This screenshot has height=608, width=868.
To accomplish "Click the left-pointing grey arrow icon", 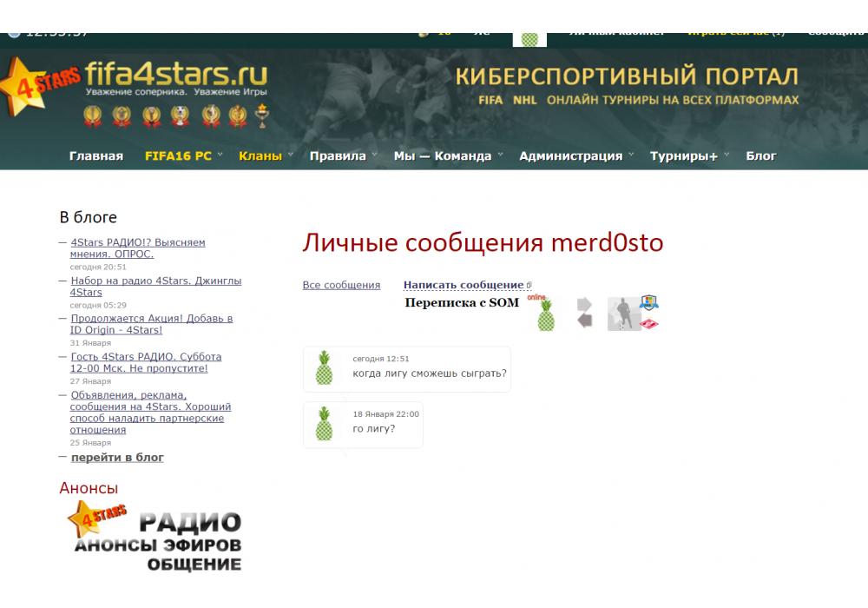I will [584, 321].
